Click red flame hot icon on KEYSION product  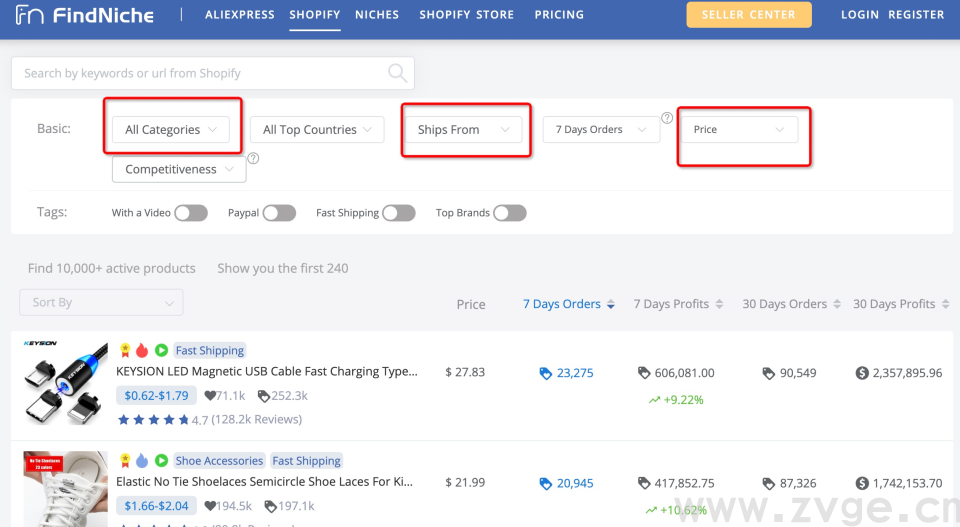[x=142, y=351]
